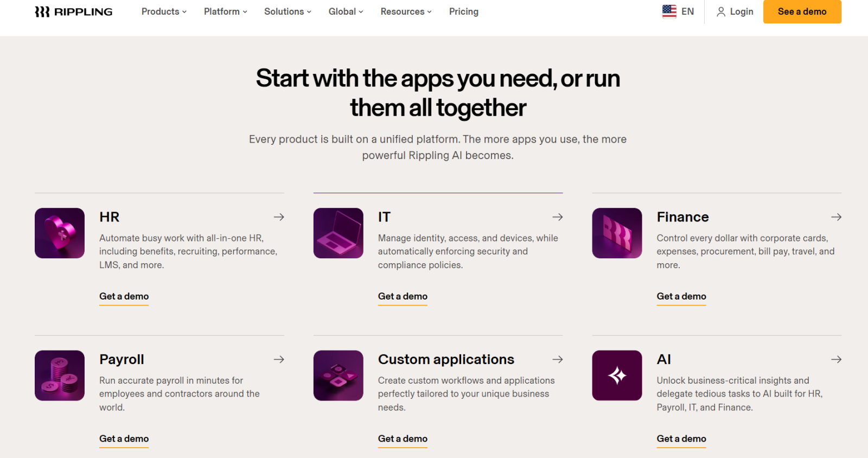Go to the Pricing page
This screenshot has height=458, width=868.
(464, 11)
